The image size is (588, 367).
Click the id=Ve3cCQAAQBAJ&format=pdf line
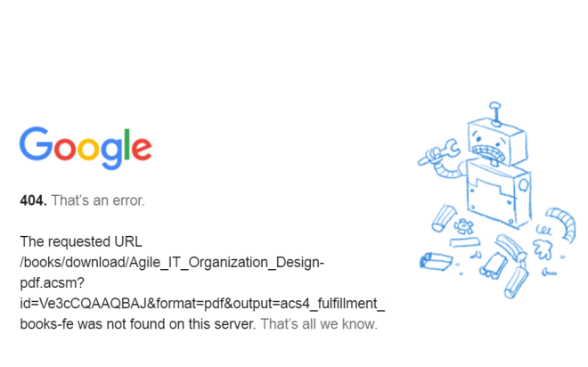pyautogui.click(x=202, y=304)
